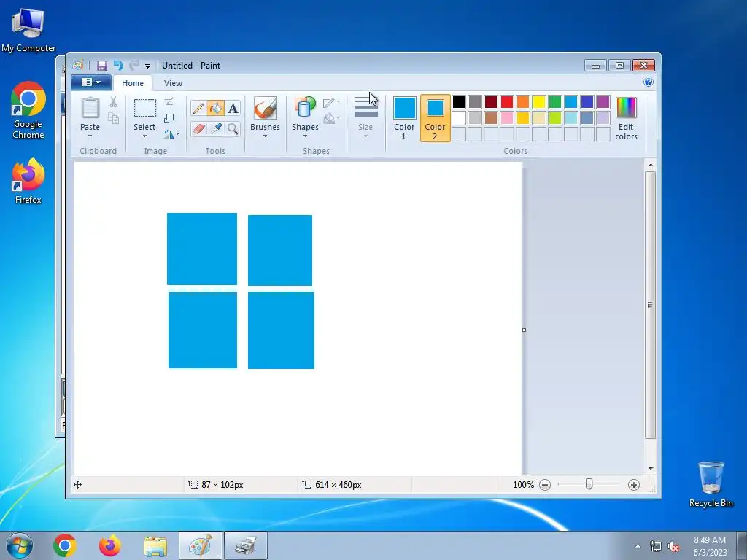Open the shape Fill dropdown

331,118
